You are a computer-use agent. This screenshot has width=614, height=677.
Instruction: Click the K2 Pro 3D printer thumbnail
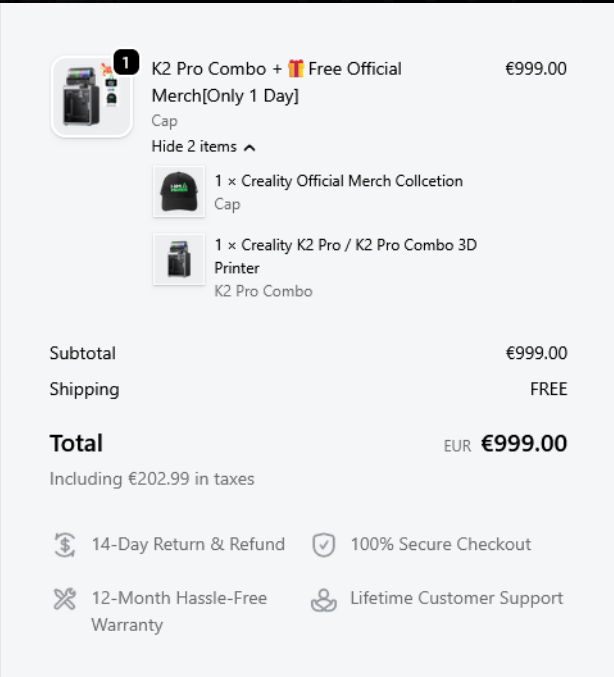coord(179,259)
